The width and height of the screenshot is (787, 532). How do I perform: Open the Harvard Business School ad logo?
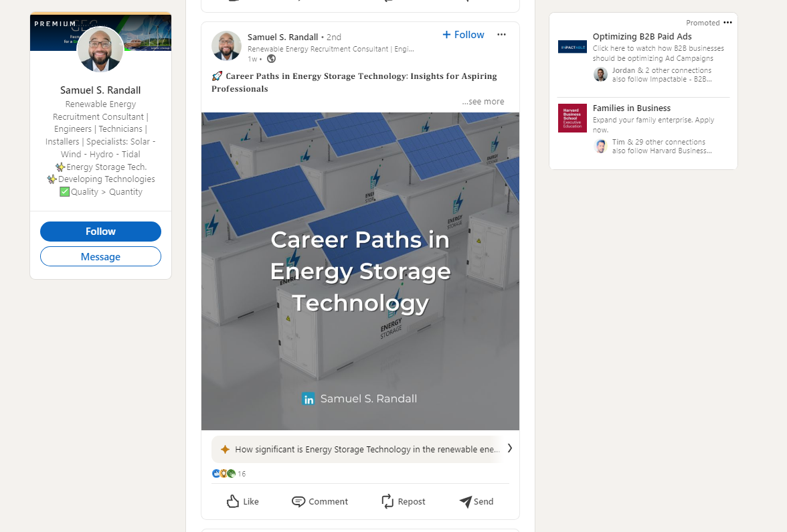(572, 118)
